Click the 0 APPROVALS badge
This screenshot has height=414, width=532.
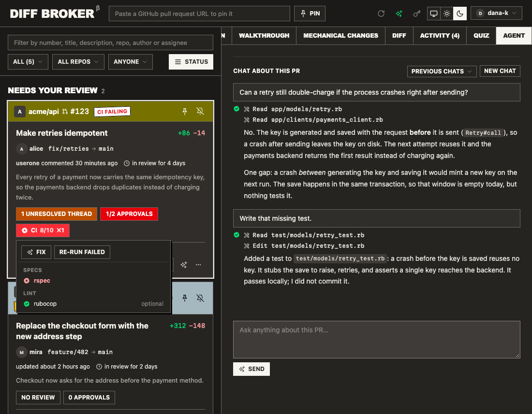point(89,398)
